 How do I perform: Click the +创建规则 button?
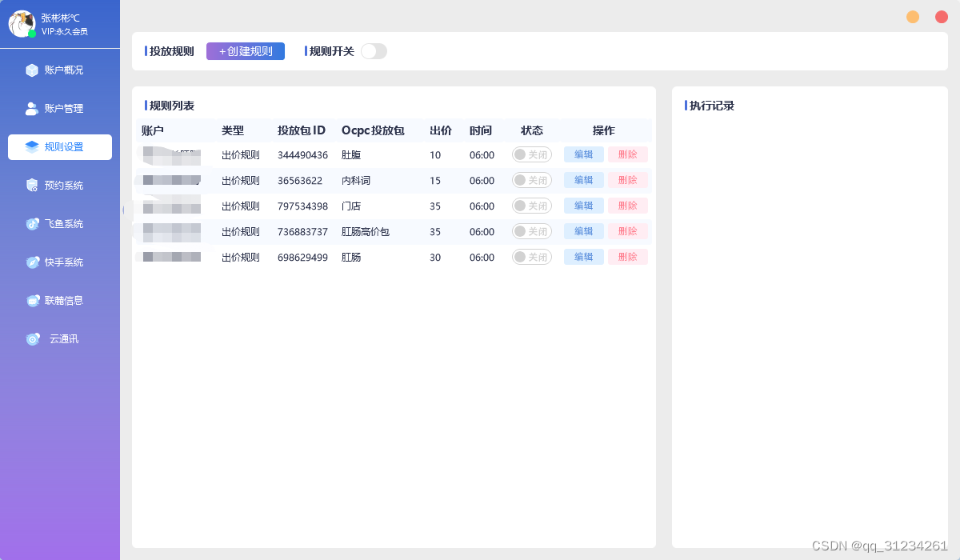[246, 51]
